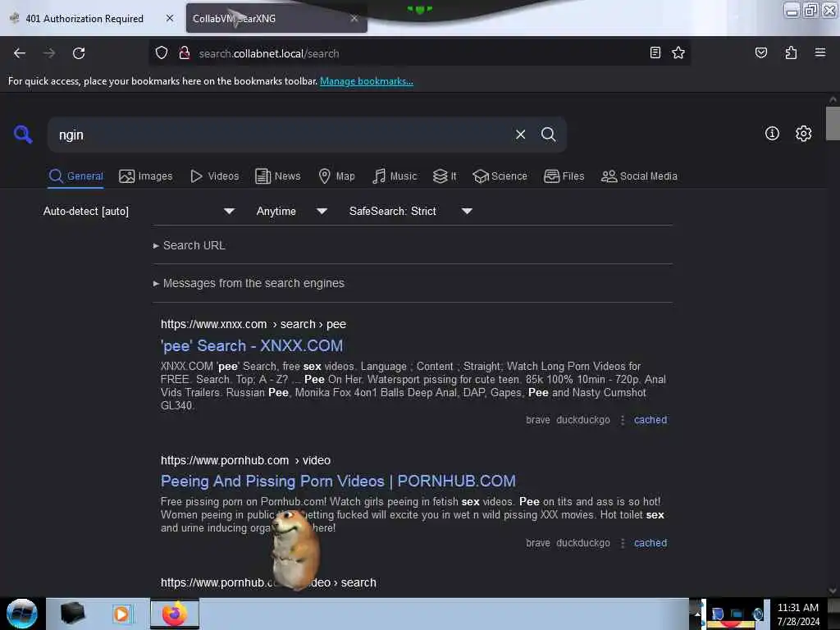840x630 pixels.
Task: Click the Firefox taskbar button
Action: pyautogui.click(x=174, y=614)
